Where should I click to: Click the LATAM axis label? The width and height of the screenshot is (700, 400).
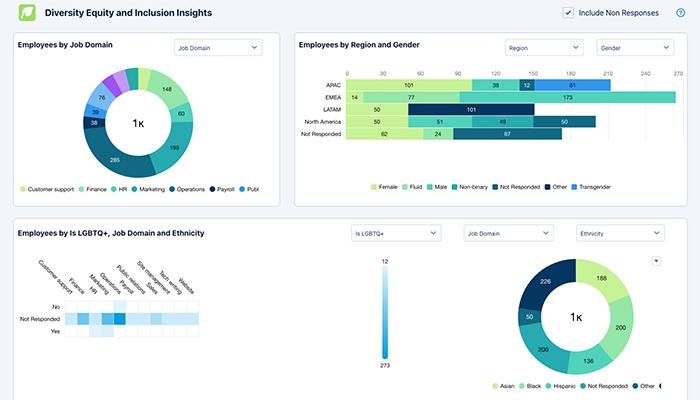point(332,109)
